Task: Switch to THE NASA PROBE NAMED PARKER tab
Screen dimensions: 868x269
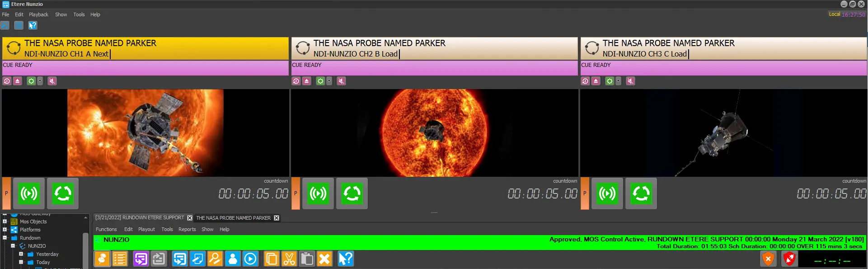Action: coord(233,218)
